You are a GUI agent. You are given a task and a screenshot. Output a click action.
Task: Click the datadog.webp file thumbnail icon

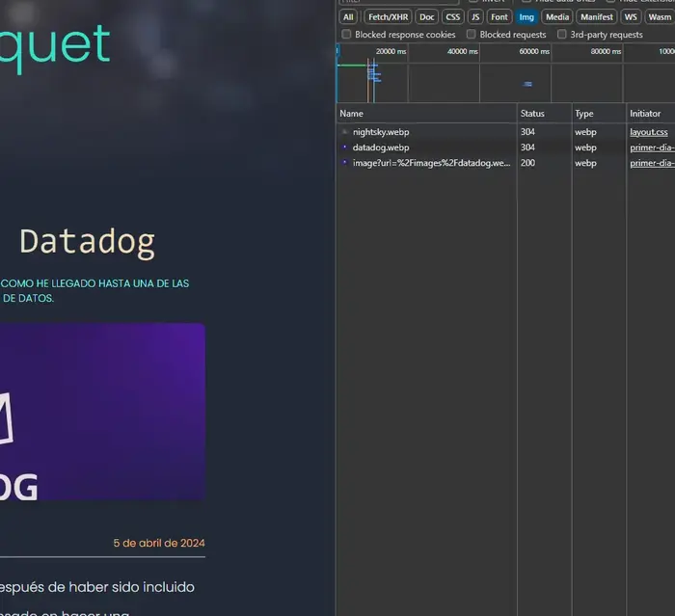[x=344, y=147]
